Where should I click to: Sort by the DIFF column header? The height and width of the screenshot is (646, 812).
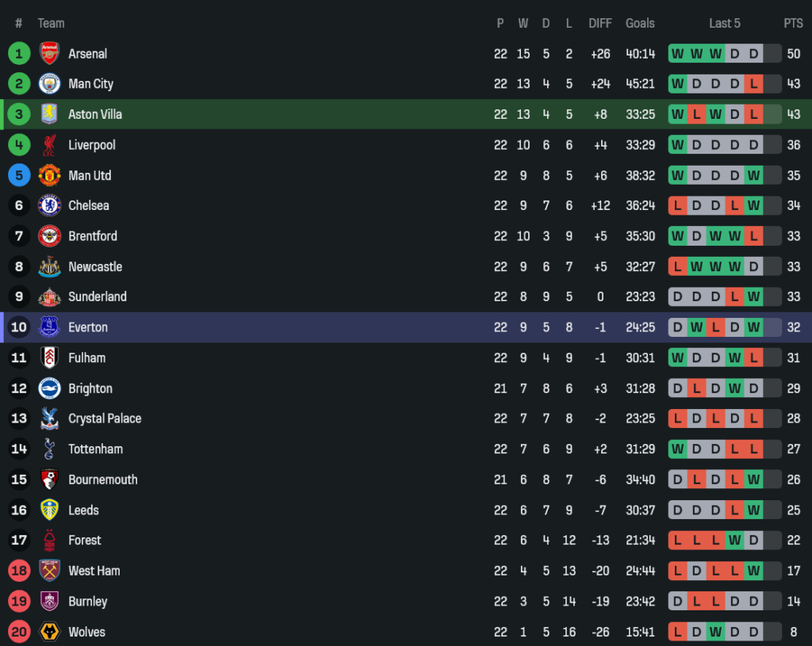[x=600, y=24]
